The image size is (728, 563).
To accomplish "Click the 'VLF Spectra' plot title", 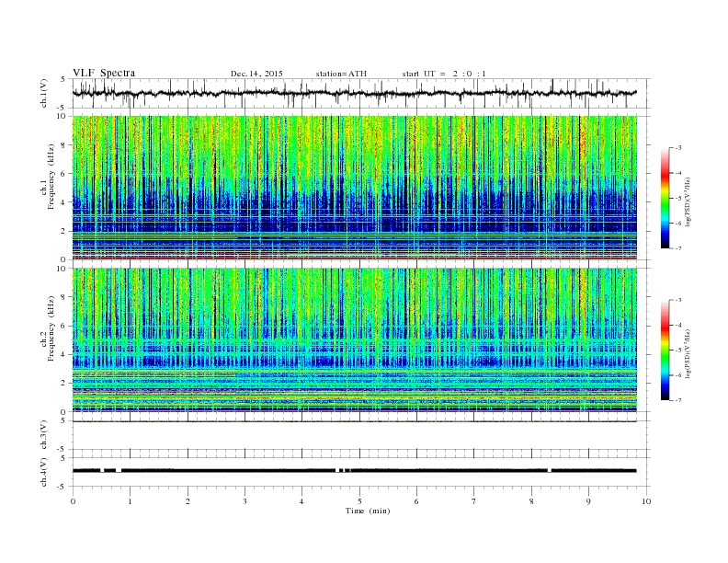I will tap(104, 73).
